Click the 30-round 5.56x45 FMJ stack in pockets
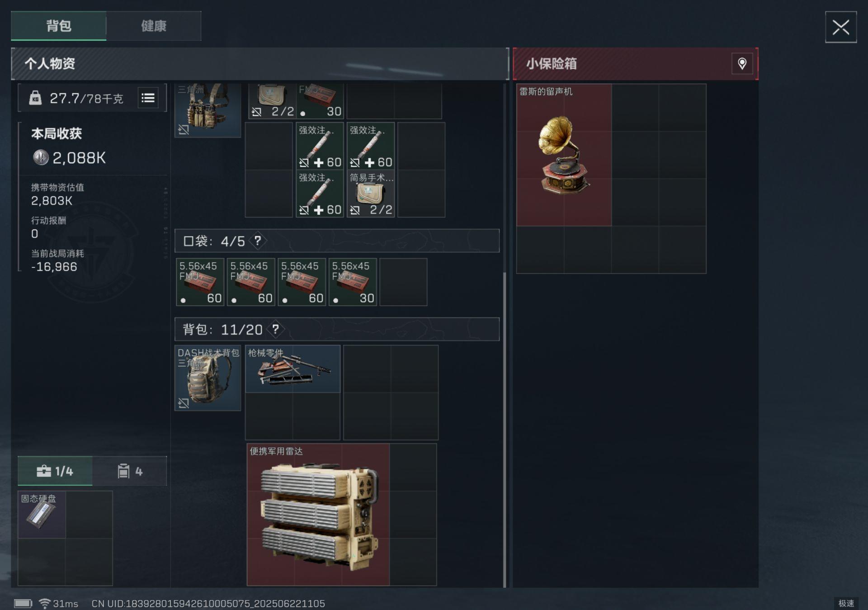 tap(353, 282)
